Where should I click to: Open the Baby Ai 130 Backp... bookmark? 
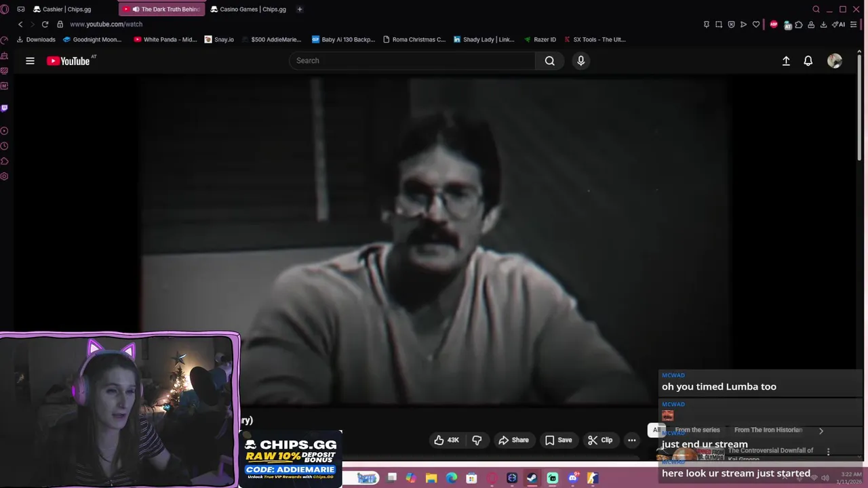[343, 39]
